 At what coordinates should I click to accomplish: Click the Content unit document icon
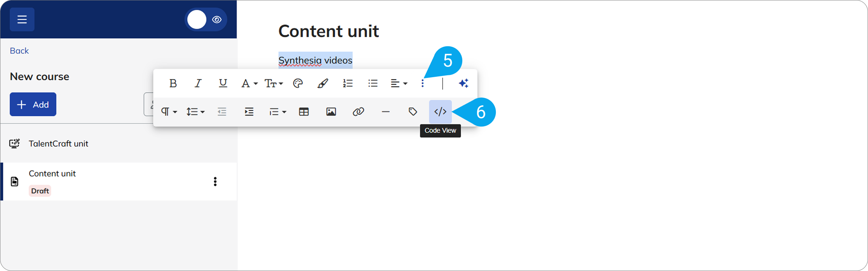(x=14, y=181)
